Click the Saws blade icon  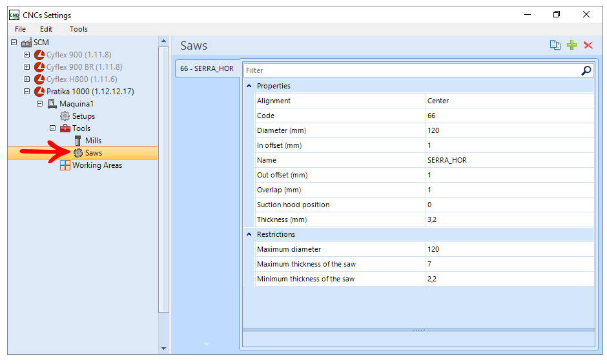(78, 153)
